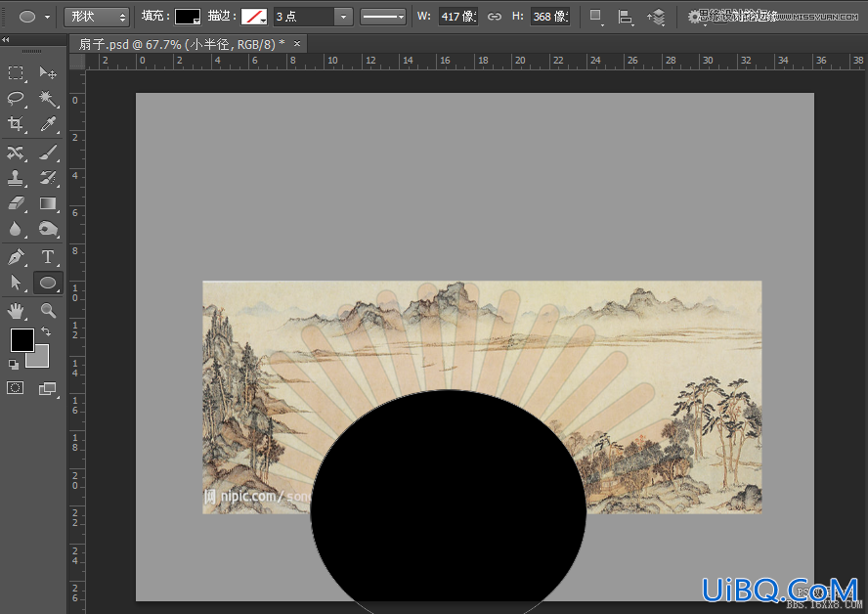Change the screen mode
Screen dimensions: 868x614
pyautogui.click(x=48, y=389)
